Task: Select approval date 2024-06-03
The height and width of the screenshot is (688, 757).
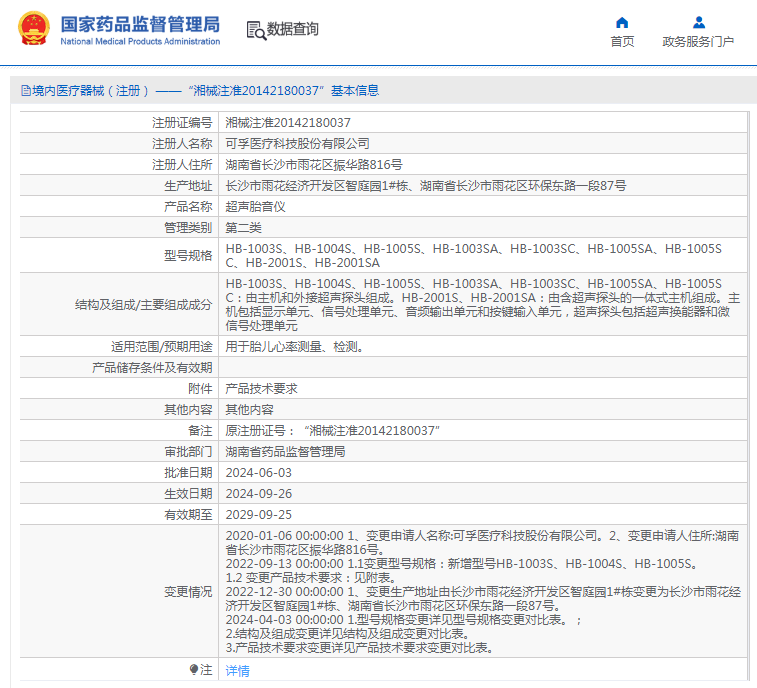Action: click(259, 473)
